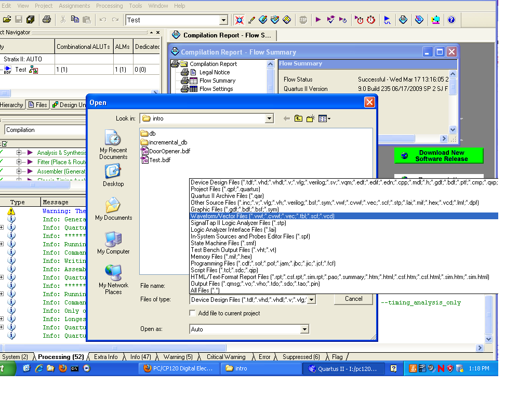Go back using Open dialog arrow

tap(287, 118)
